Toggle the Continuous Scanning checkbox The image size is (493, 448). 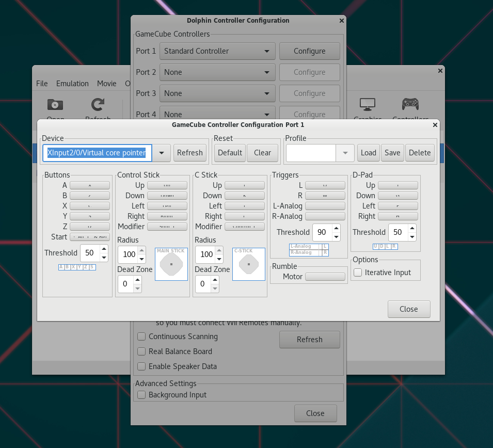point(141,337)
